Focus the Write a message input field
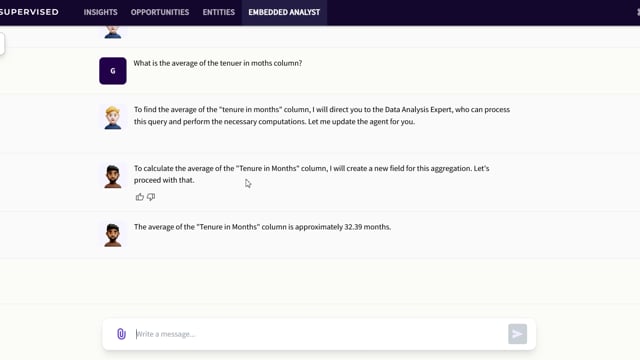 coord(318,334)
